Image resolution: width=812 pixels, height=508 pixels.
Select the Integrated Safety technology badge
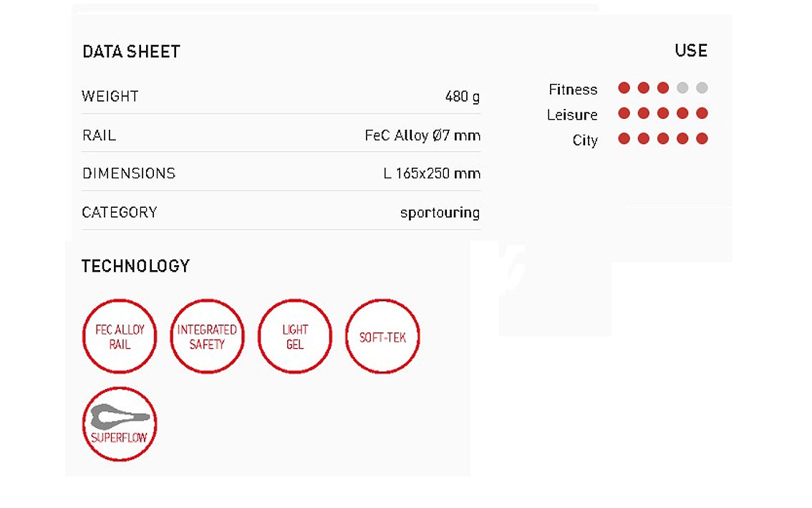207,337
